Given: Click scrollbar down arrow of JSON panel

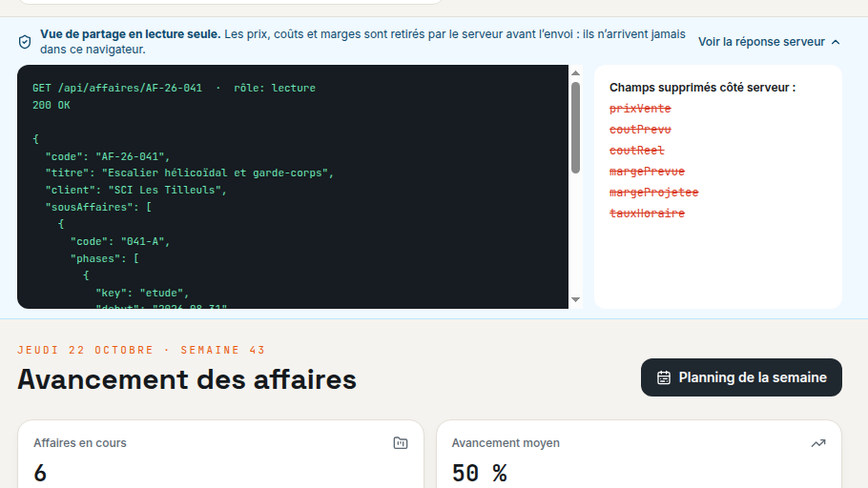Looking at the screenshot, I should [x=576, y=299].
